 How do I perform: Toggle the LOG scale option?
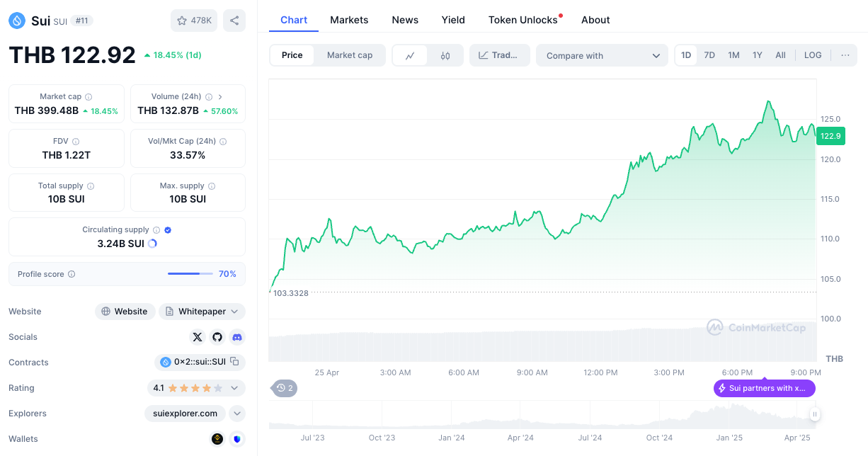tap(813, 55)
